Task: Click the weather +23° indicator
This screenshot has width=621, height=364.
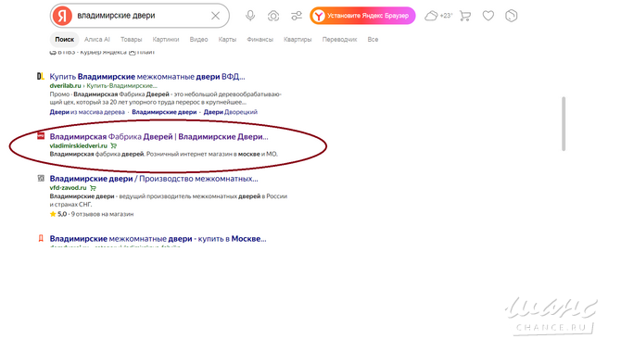Action: (438, 16)
